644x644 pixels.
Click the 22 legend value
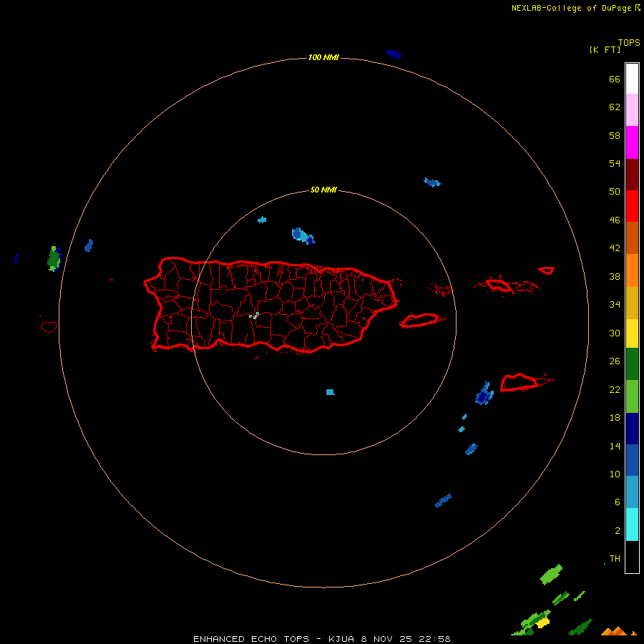615,389
